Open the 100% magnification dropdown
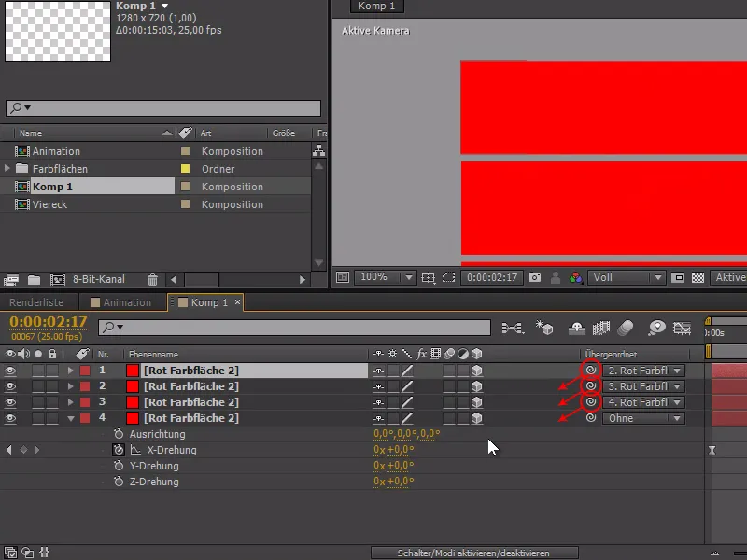 tap(385, 277)
